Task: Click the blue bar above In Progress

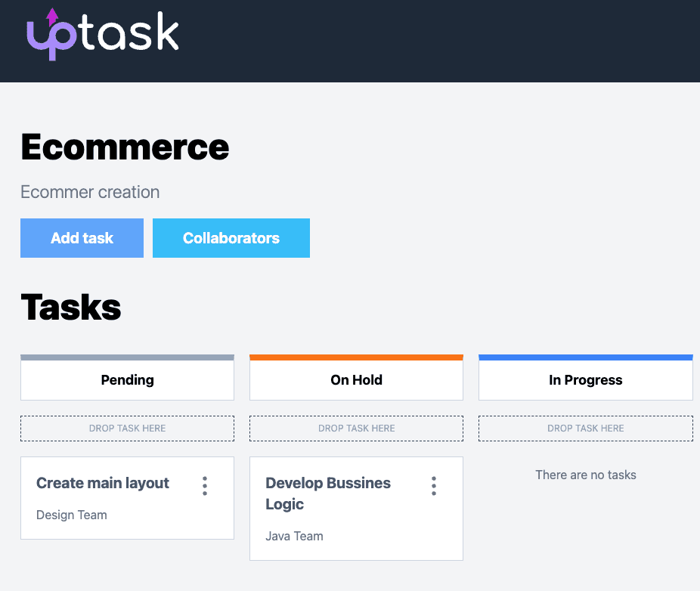Action: (x=585, y=355)
